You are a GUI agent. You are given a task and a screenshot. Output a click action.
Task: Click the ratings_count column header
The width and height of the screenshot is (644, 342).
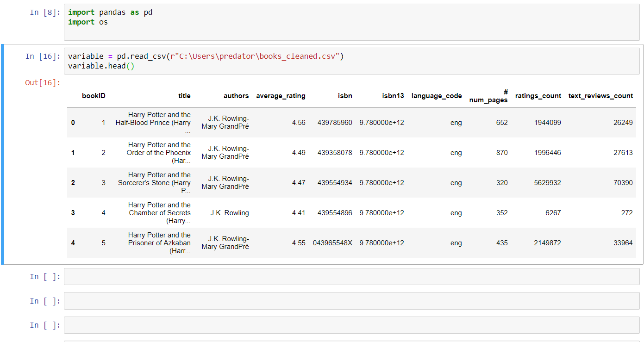[x=538, y=96]
